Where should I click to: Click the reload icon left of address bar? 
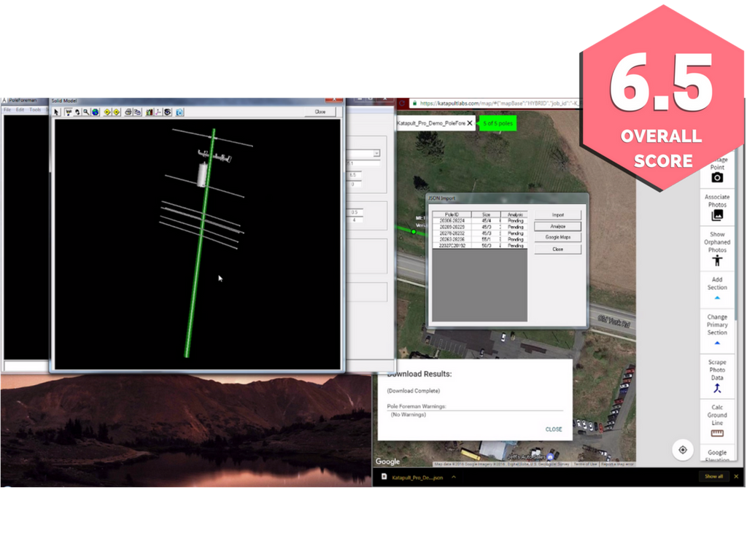point(402,104)
